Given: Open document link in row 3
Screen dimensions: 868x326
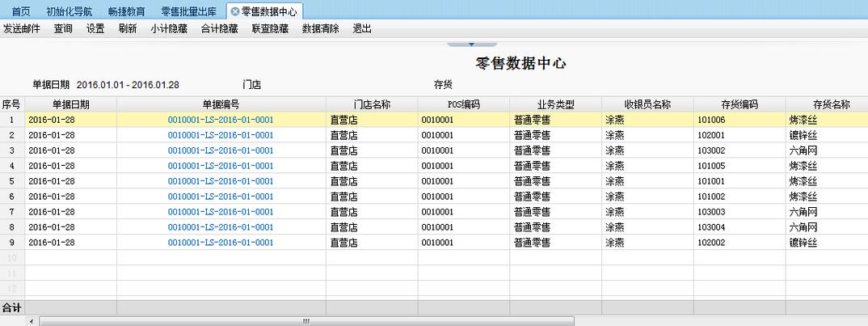Looking at the screenshot, I should click(221, 150).
